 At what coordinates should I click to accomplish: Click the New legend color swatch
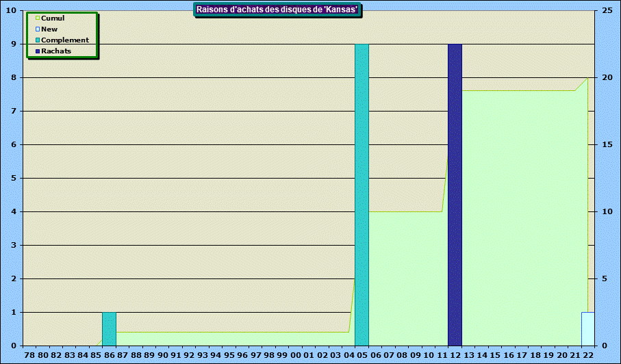(x=37, y=29)
